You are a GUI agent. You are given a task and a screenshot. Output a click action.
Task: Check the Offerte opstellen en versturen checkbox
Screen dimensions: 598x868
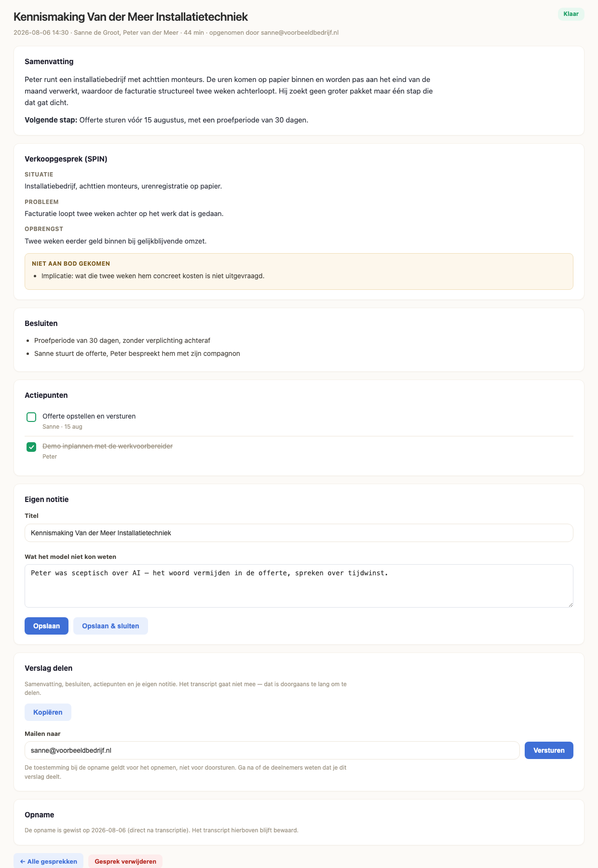click(x=31, y=417)
